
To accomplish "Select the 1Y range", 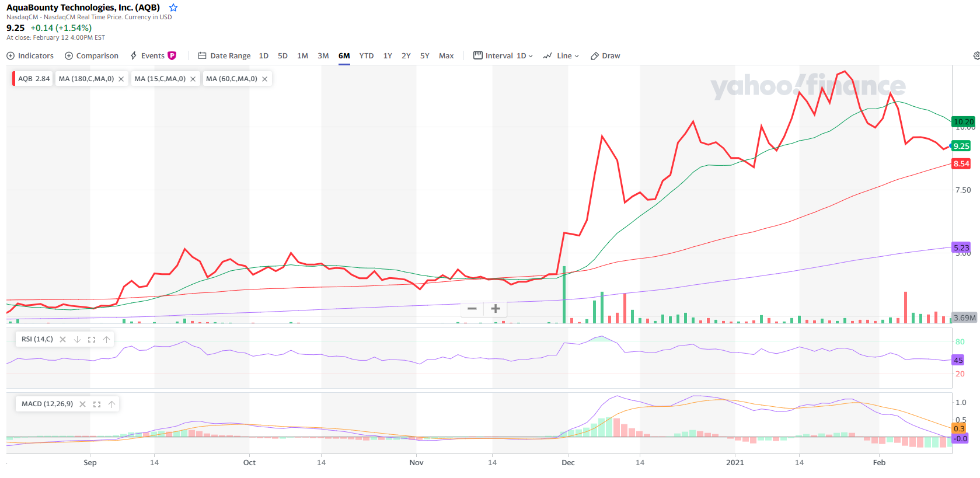I will (x=388, y=55).
